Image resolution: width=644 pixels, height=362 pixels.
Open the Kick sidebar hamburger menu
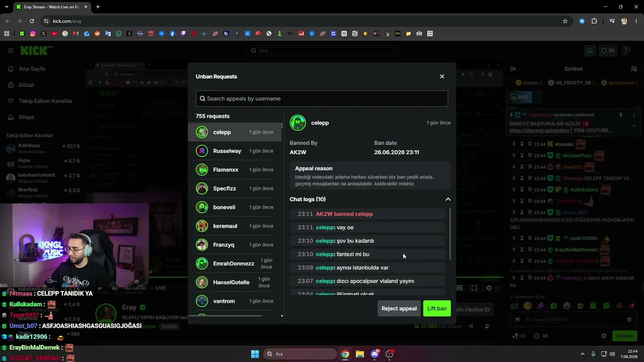[x=11, y=51]
